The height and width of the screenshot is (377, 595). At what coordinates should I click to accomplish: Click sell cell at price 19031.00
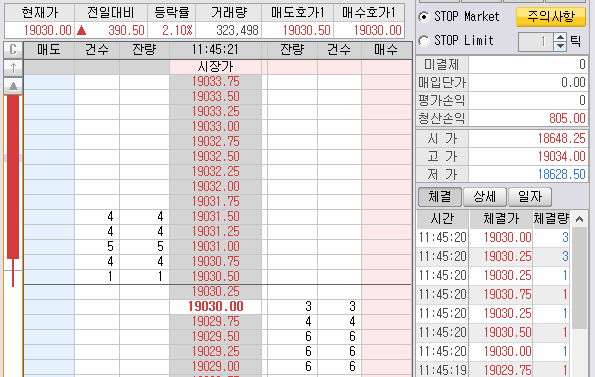[49, 247]
